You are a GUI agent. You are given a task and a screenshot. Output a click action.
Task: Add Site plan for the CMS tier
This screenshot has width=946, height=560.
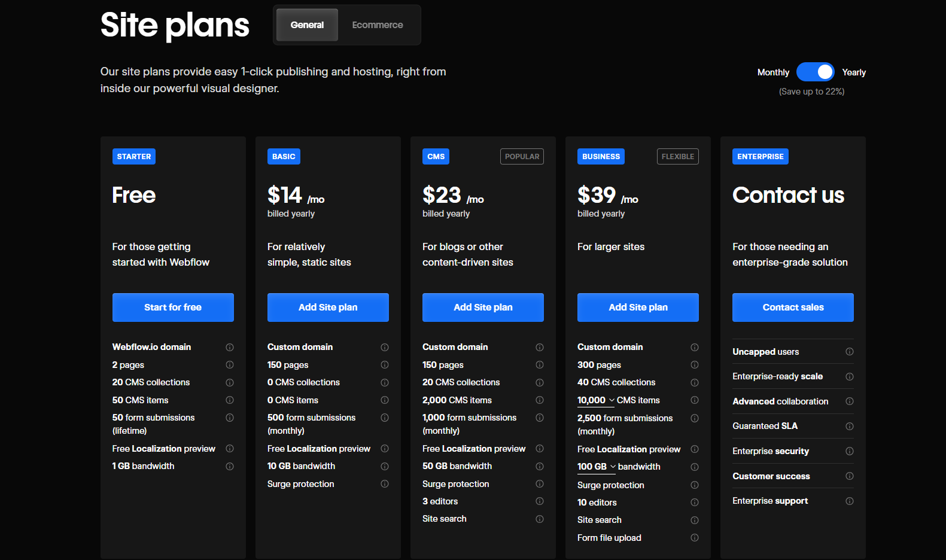[x=483, y=308]
